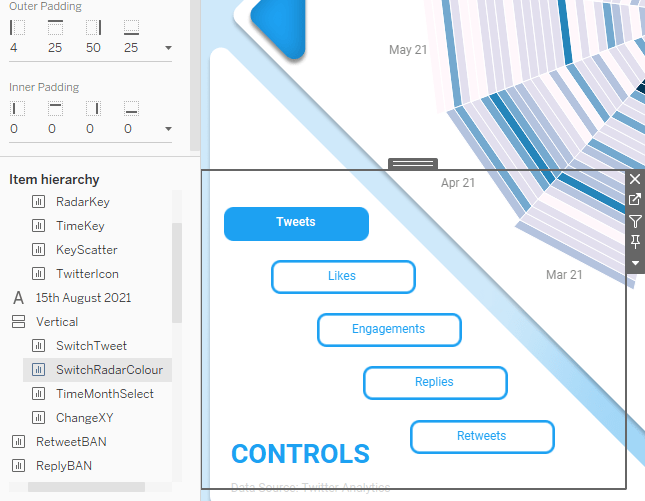Screen dimensions: 645x501
Task: Click the outer padding top-side icon
Action: tap(55, 28)
